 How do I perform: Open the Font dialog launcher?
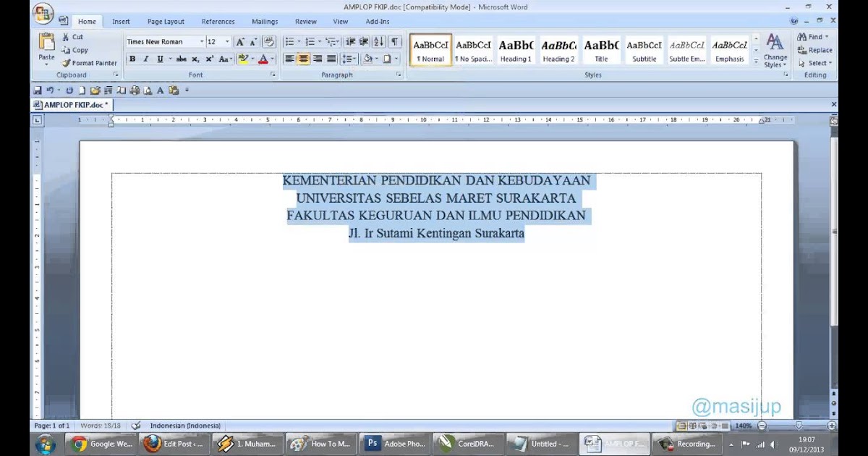pyautogui.click(x=273, y=75)
